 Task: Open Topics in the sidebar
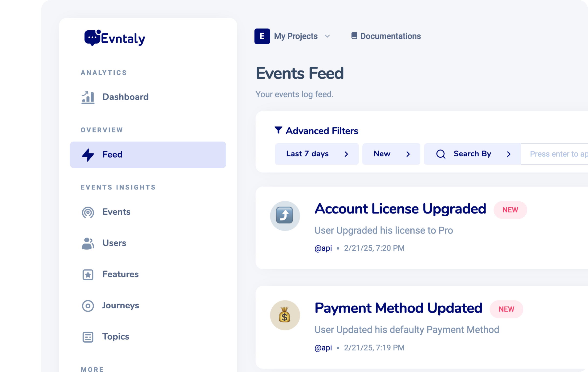tap(148, 337)
